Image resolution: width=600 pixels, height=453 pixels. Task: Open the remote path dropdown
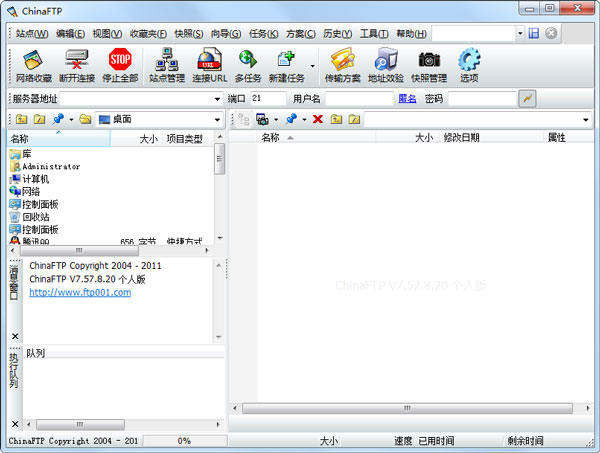pos(585,120)
